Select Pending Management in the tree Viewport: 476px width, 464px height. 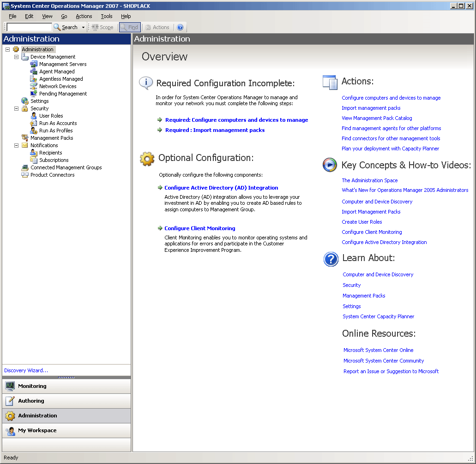63,94
